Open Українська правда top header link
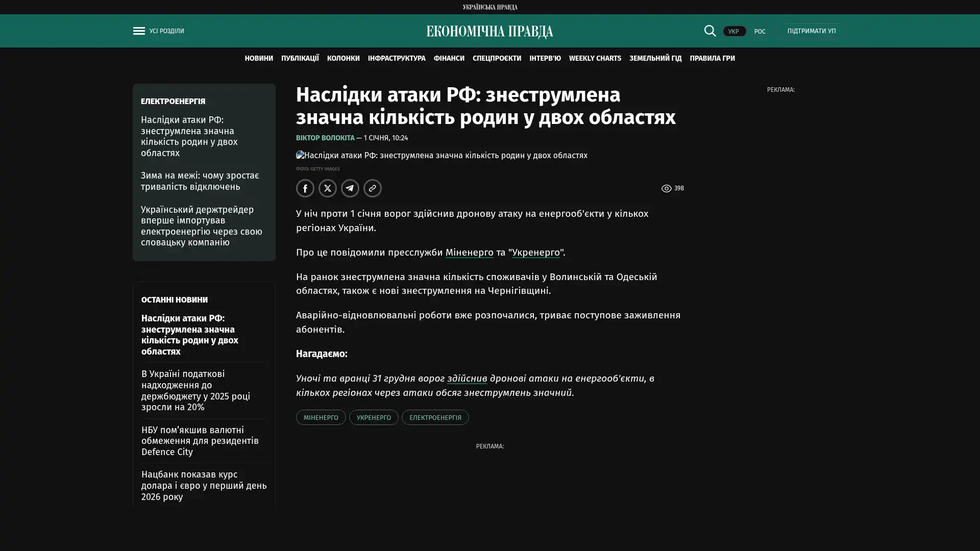 click(x=489, y=7)
